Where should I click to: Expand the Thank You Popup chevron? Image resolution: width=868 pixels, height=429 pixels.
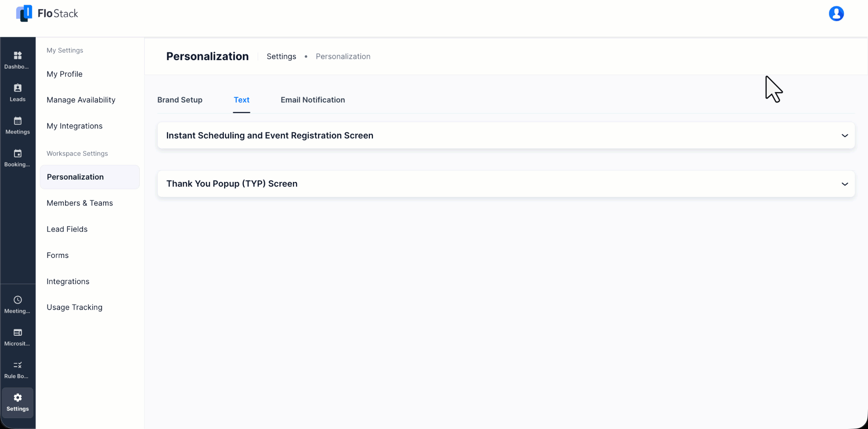click(x=844, y=184)
